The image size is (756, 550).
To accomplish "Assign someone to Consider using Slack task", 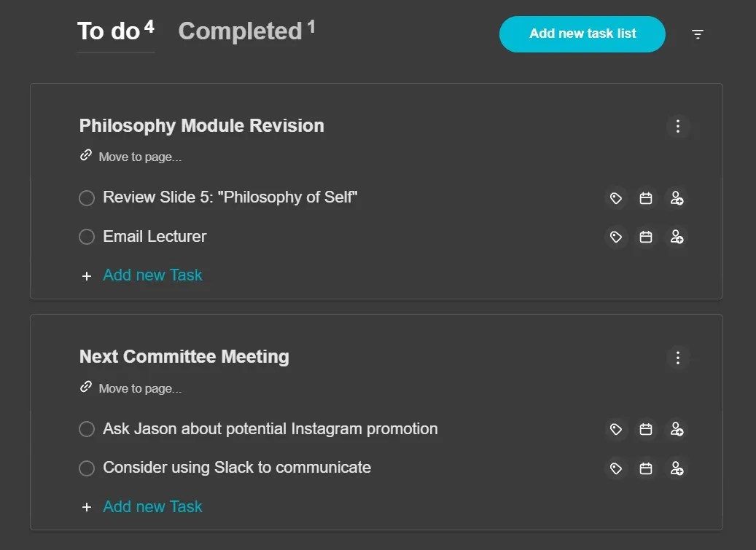I will click(x=677, y=468).
